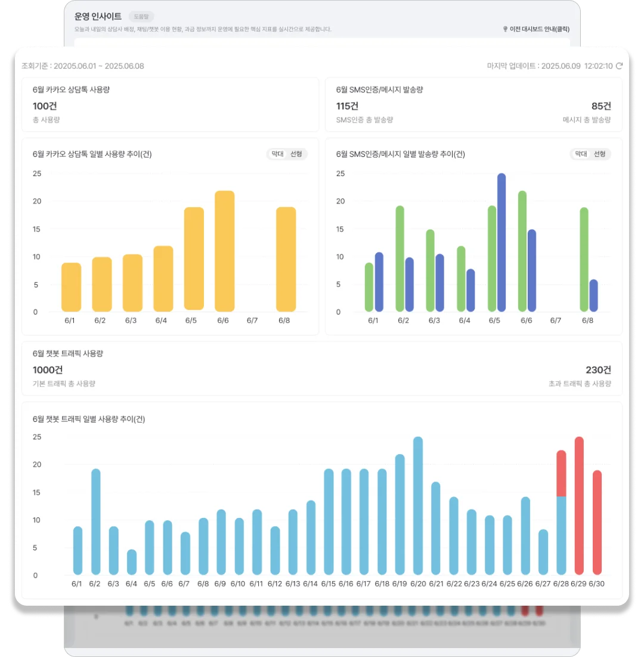The width and height of the screenshot is (644, 657).
Task: Switch the 카카오 상담톡 chart to 선형
Action: [x=296, y=154]
